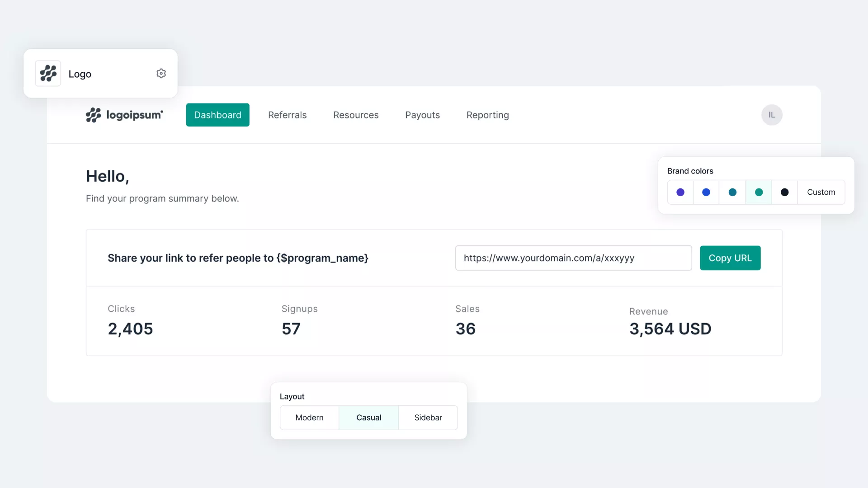This screenshot has height=488, width=868.
Task: Select the purple brand color
Action: [680, 192]
